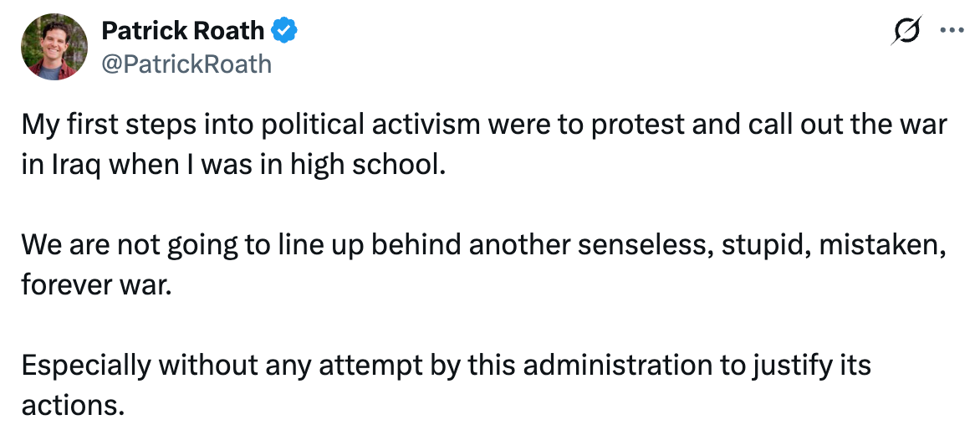
Task: Open the Grok explain-post icon
Action: click(907, 32)
